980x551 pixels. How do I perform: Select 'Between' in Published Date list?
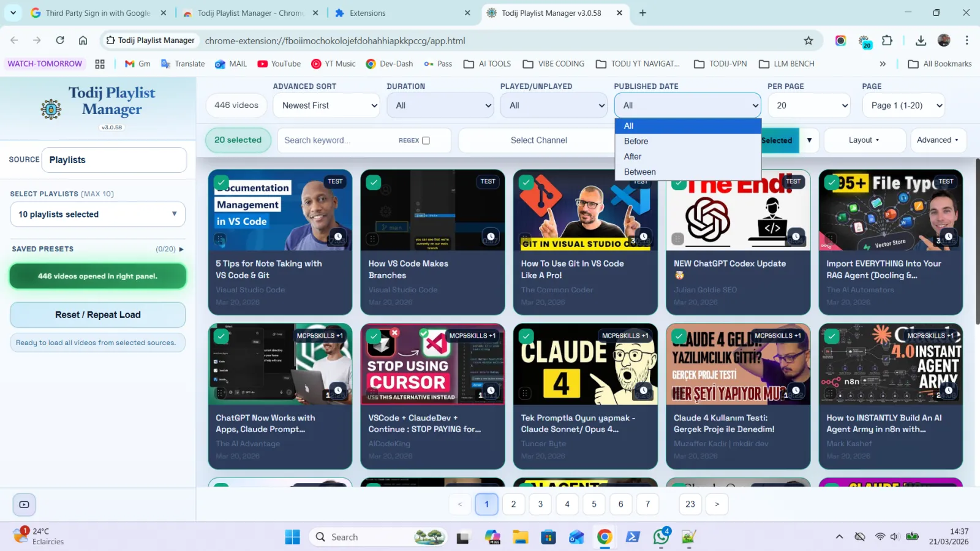[x=688, y=172]
